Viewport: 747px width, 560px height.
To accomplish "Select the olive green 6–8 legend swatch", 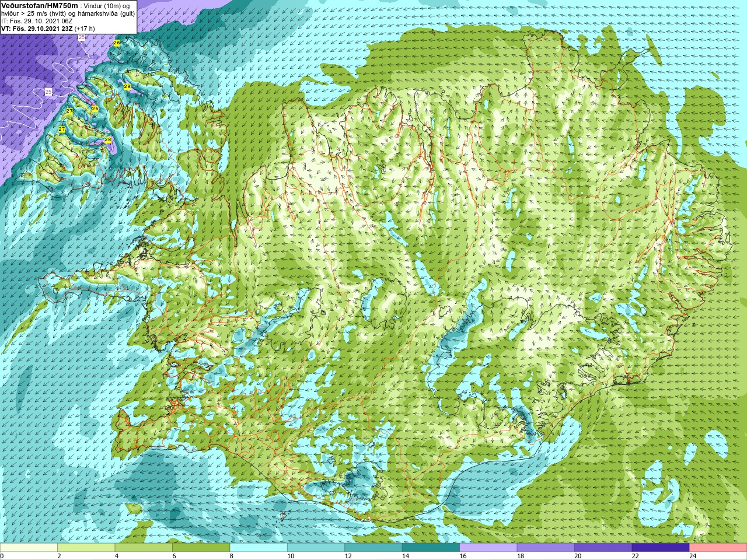I will [x=201, y=548].
